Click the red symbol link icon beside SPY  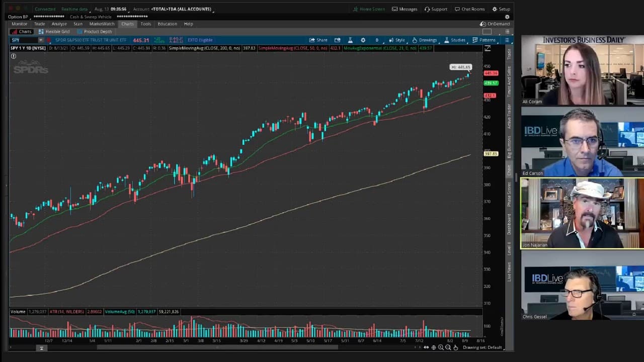(x=48, y=40)
